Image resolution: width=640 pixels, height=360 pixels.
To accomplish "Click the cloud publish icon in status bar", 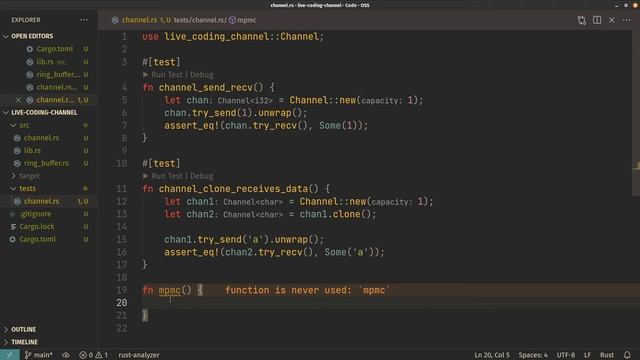I will click(66, 355).
